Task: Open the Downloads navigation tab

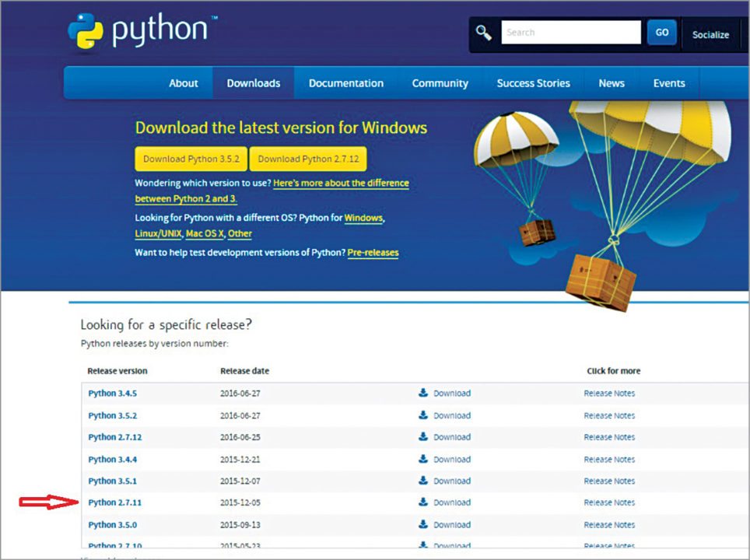Action: tap(253, 83)
